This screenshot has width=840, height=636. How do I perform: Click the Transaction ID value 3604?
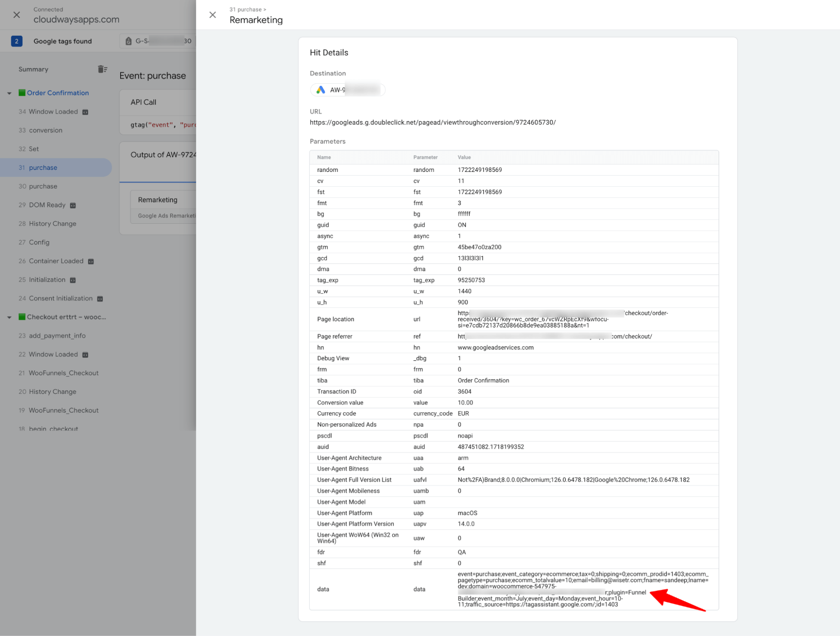[464, 392]
